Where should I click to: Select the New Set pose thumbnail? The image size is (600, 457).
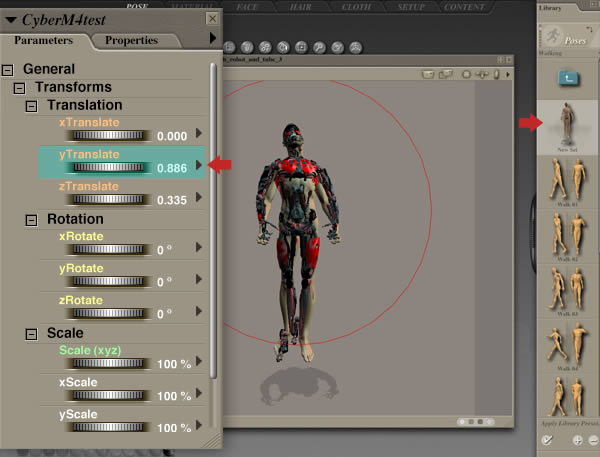[567, 127]
